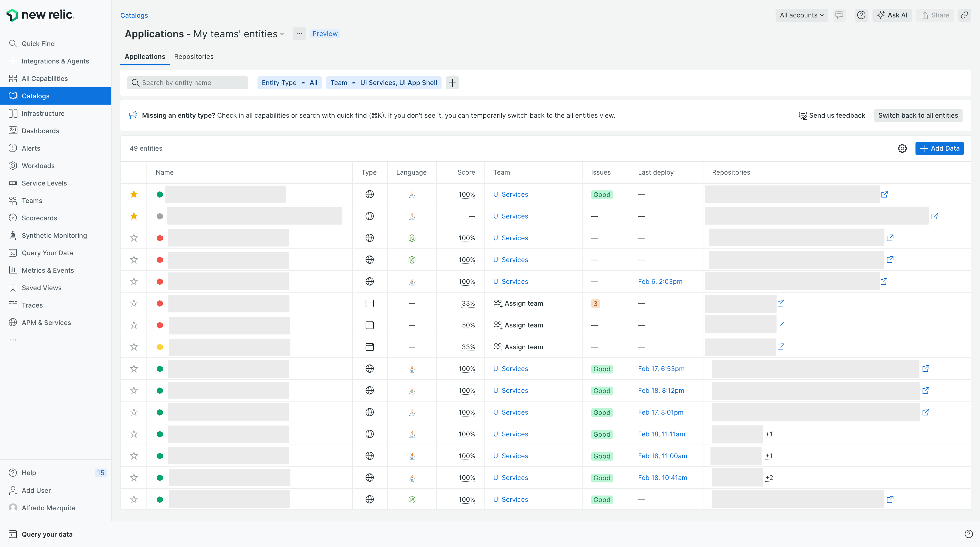Click Send us feedback
The height and width of the screenshot is (547, 980).
coord(832,116)
